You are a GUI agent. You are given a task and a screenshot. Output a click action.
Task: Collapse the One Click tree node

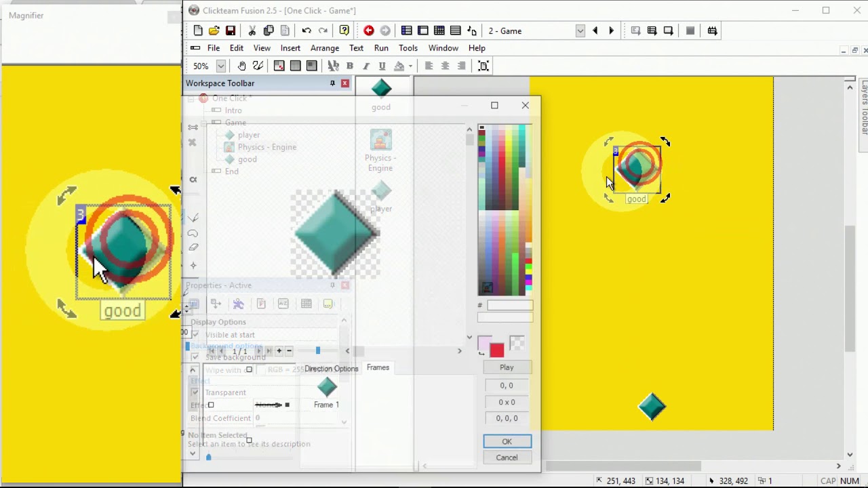point(191,98)
